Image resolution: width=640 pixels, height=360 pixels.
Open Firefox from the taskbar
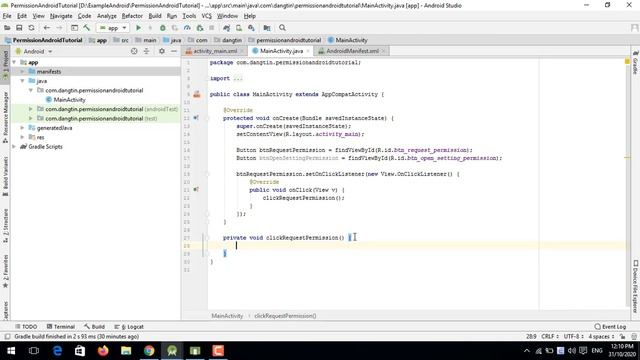[103, 351]
